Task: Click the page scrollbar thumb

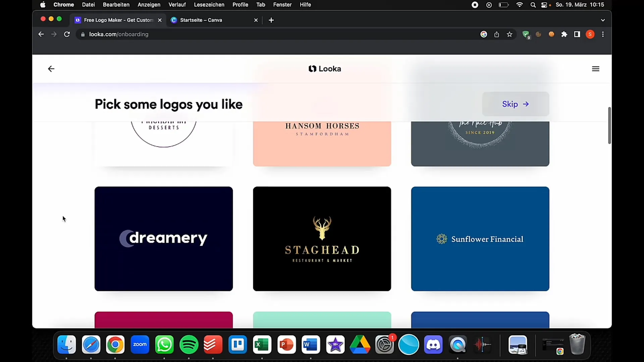Action: point(609,125)
